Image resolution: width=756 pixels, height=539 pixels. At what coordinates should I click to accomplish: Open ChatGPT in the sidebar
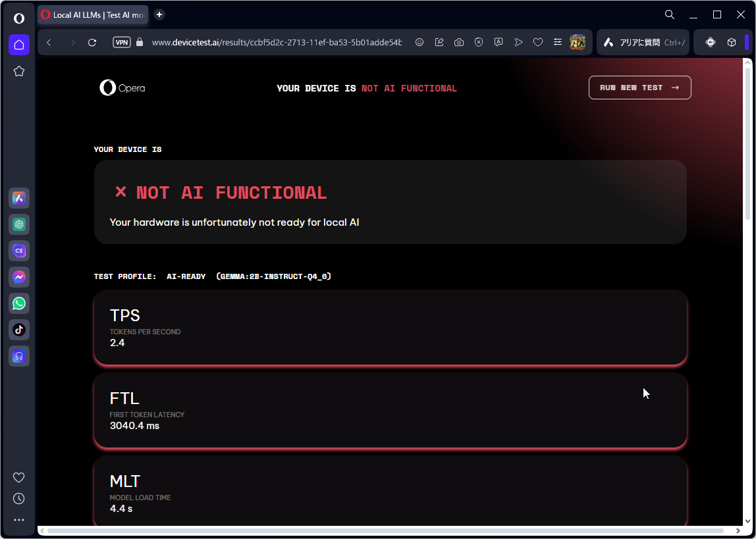pos(19,224)
